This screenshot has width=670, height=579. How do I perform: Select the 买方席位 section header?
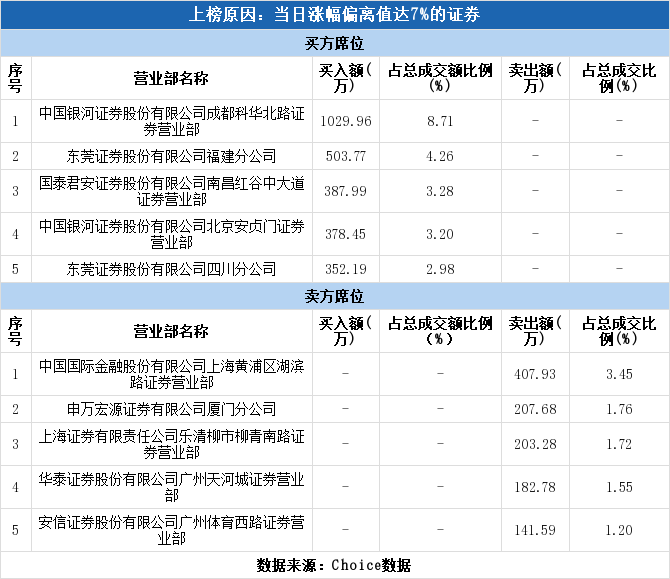(335, 43)
